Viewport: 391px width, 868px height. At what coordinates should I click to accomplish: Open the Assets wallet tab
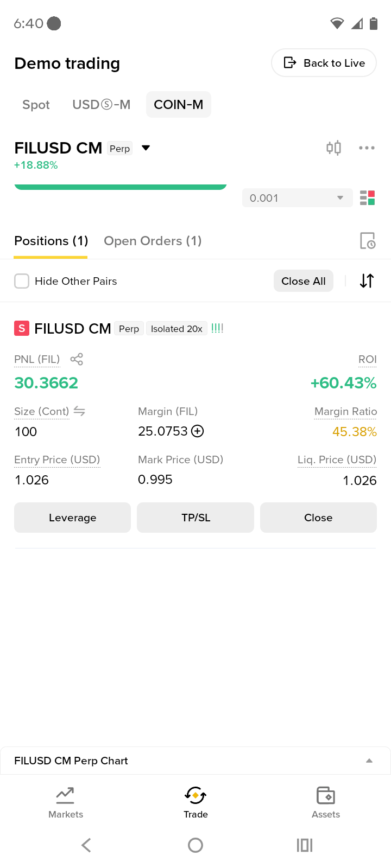pyautogui.click(x=326, y=802)
